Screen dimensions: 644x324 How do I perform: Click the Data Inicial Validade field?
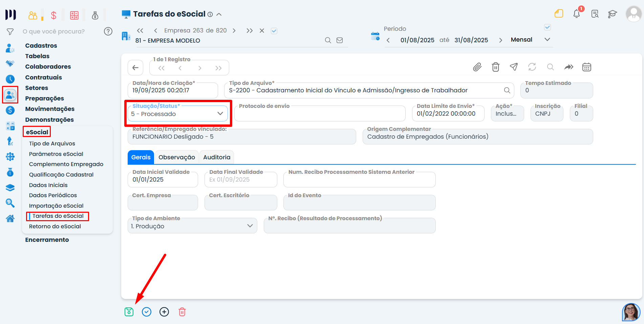click(163, 180)
